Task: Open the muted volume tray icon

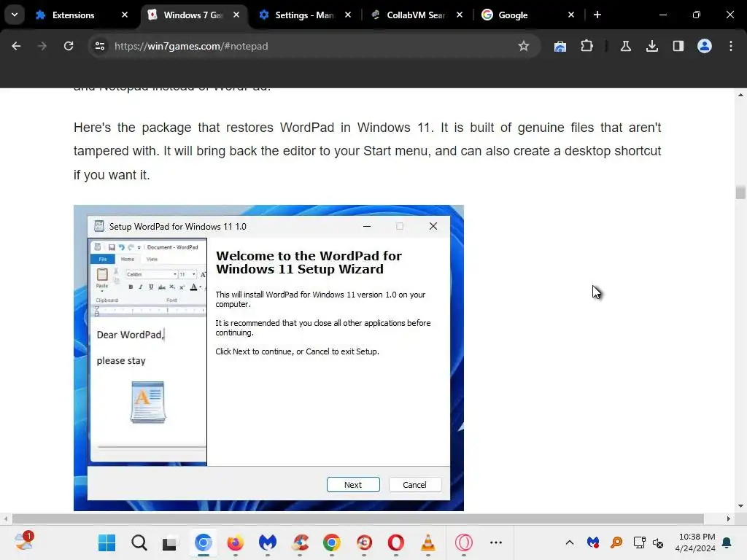Action: coord(658,542)
